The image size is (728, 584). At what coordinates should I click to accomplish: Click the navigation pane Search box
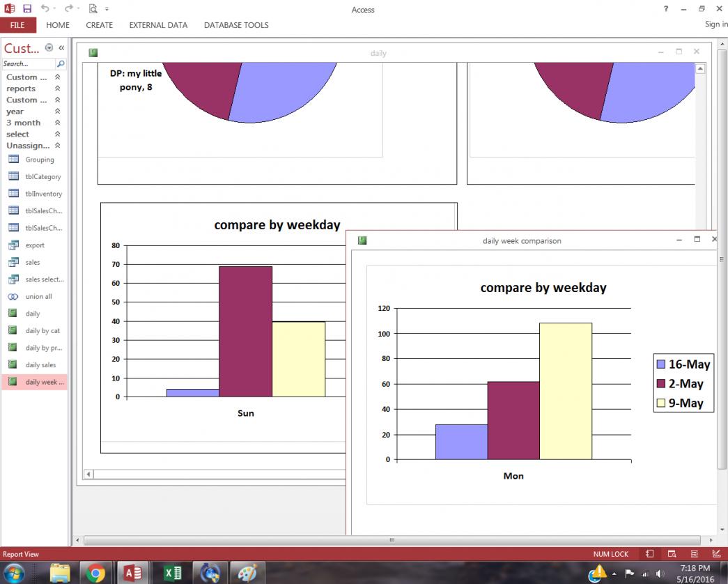coord(28,63)
